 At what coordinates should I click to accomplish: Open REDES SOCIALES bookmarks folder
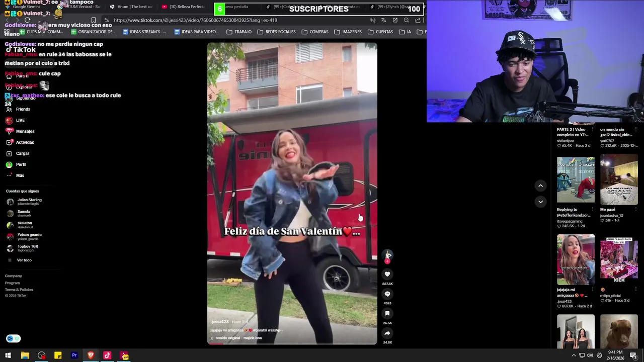(276, 32)
